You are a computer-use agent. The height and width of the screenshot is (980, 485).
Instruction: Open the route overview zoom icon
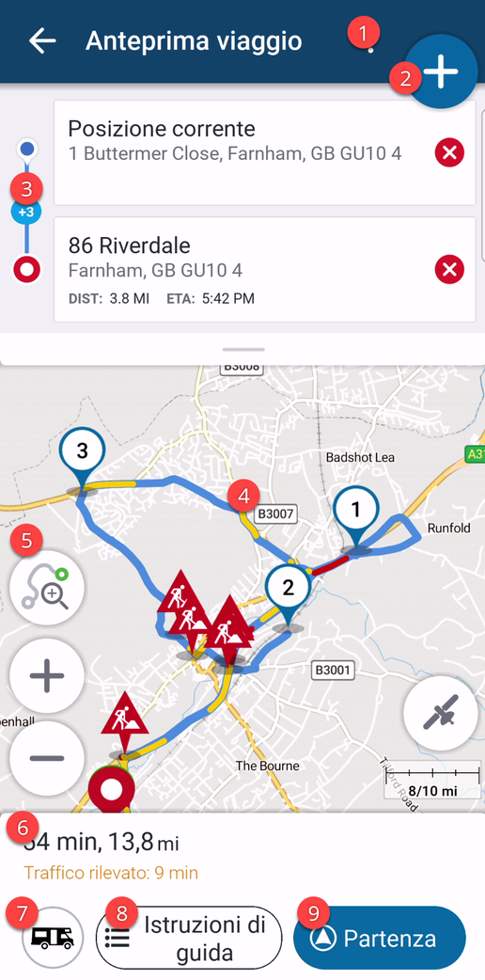click(x=48, y=588)
